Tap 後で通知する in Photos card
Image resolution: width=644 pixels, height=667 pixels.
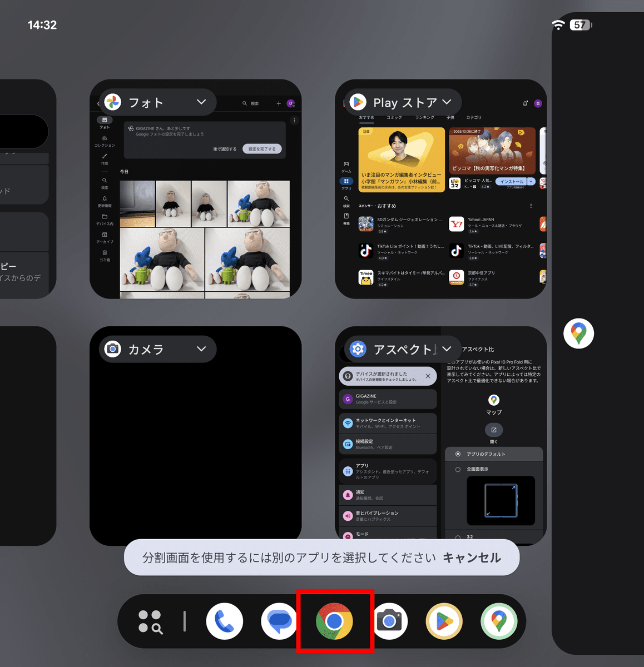[x=225, y=149]
